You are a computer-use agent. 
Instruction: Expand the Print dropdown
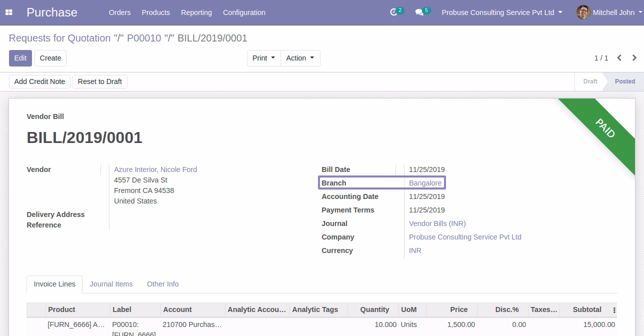coord(264,58)
